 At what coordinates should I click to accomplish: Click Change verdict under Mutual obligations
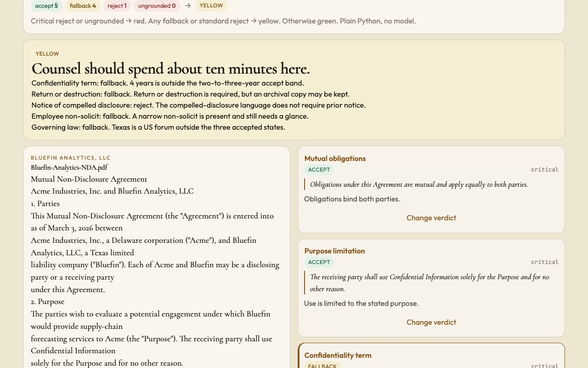pyautogui.click(x=431, y=218)
